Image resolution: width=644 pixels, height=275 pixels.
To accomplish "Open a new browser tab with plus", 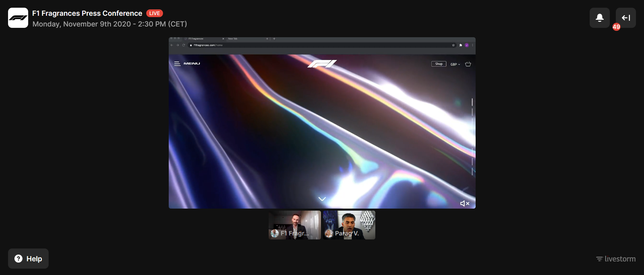I will [274, 39].
